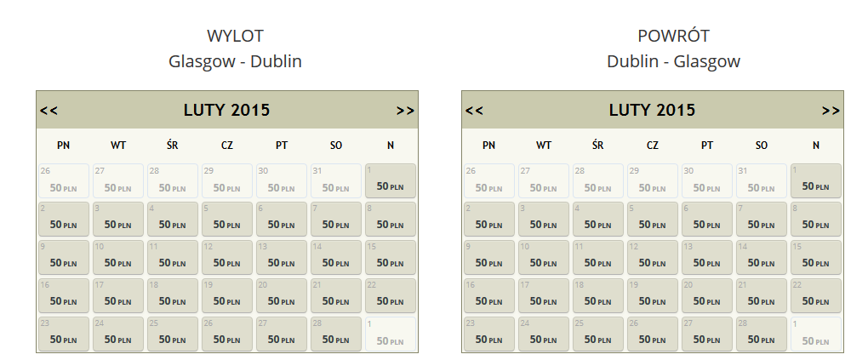
Task: Pick February 28 in the departure calendar
Action: click(336, 334)
